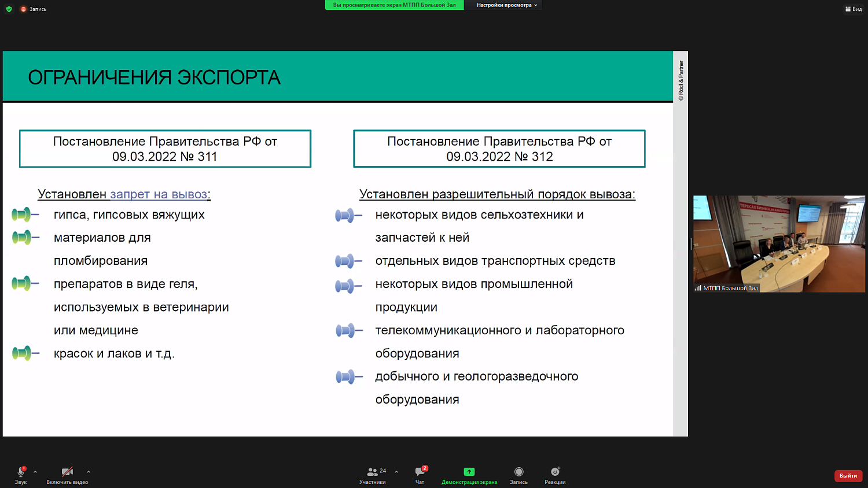Open the view settings dropdown

[x=507, y=5]
